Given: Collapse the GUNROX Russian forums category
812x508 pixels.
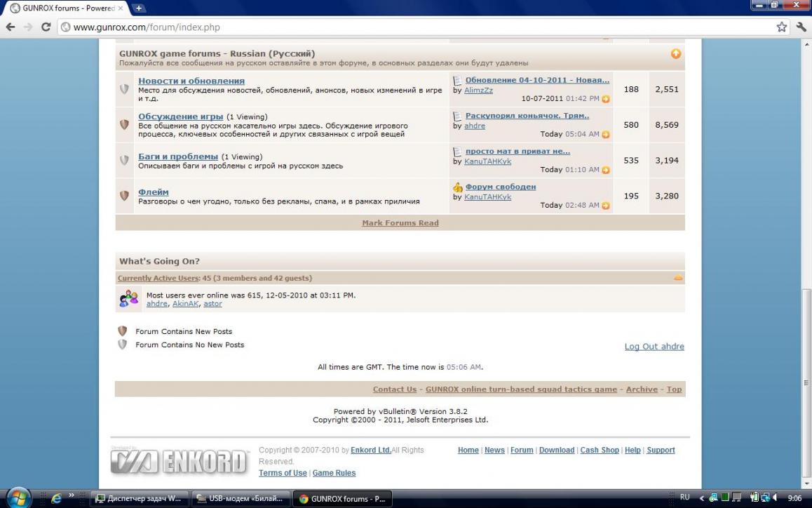Looking at the screenshot, I should point(675,54).
